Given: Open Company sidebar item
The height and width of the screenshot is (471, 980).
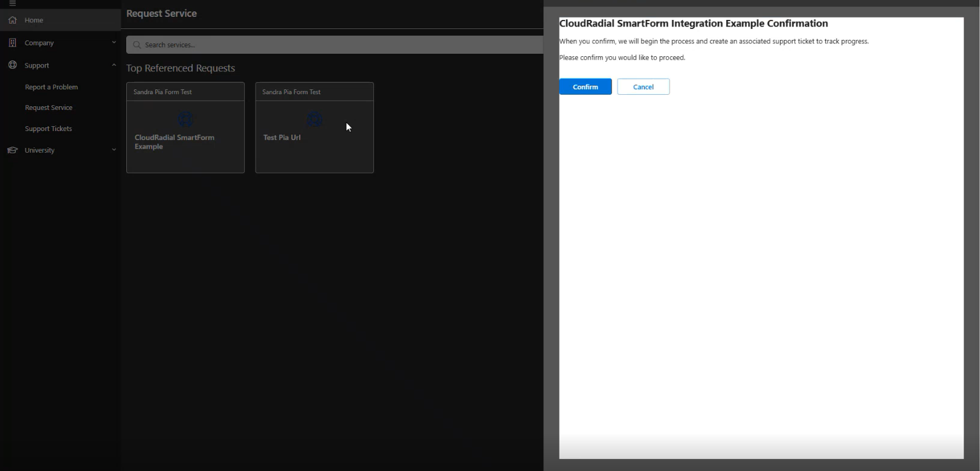Looking at the screenshot, I should point(60,43).
